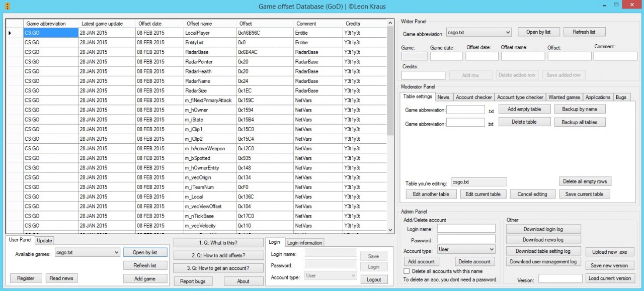This screenshot has height=291, width=644.
Task: Click the Admin Panel Password field
Action: [466, 239]
